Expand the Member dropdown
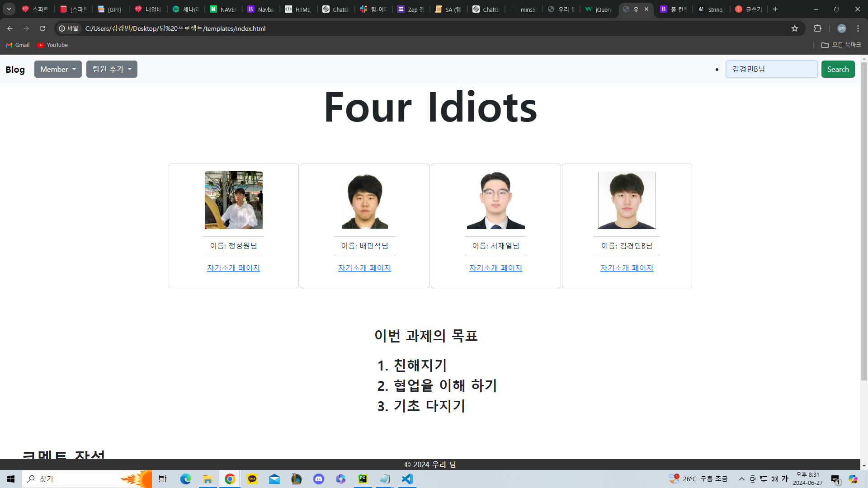Screen dimensions: 868x488 tap(58, 69)
